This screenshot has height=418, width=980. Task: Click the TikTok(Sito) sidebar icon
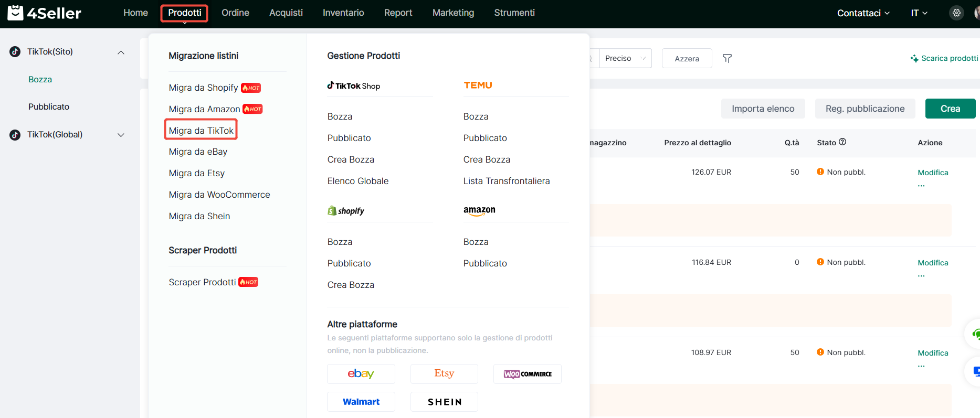click(x=15, y=51)
